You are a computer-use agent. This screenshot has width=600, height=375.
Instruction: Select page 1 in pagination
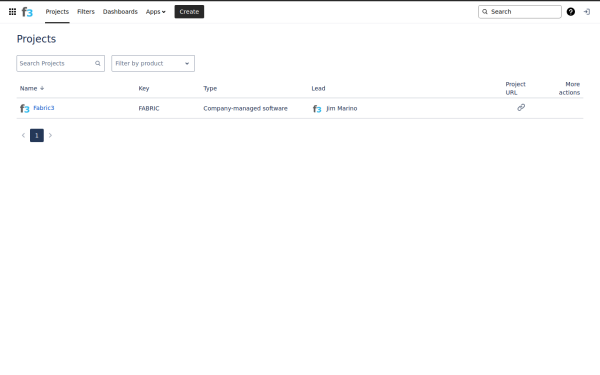37,135
